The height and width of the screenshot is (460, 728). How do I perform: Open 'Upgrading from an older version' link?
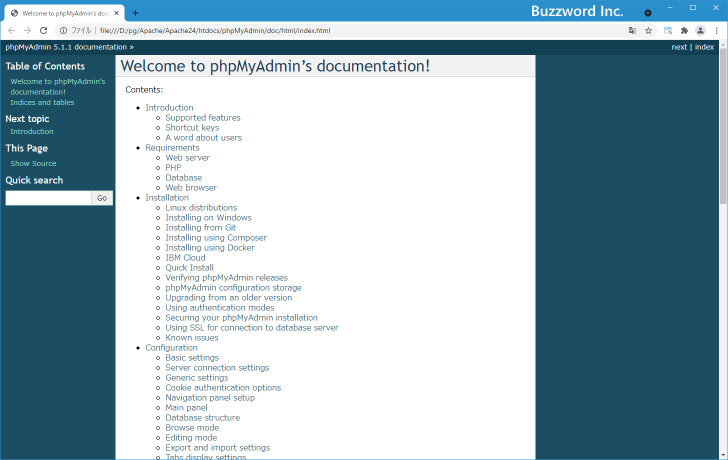click(x=229, y=298)
